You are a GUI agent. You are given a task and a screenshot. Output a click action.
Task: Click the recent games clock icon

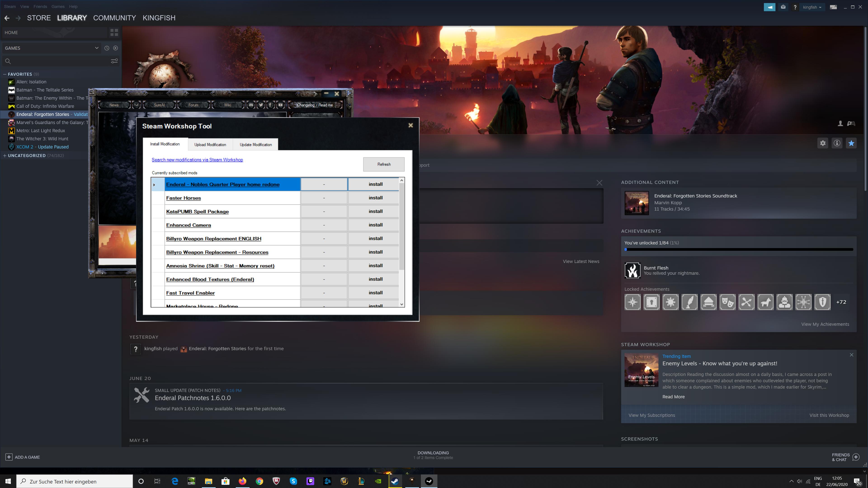tap(107, 48)
